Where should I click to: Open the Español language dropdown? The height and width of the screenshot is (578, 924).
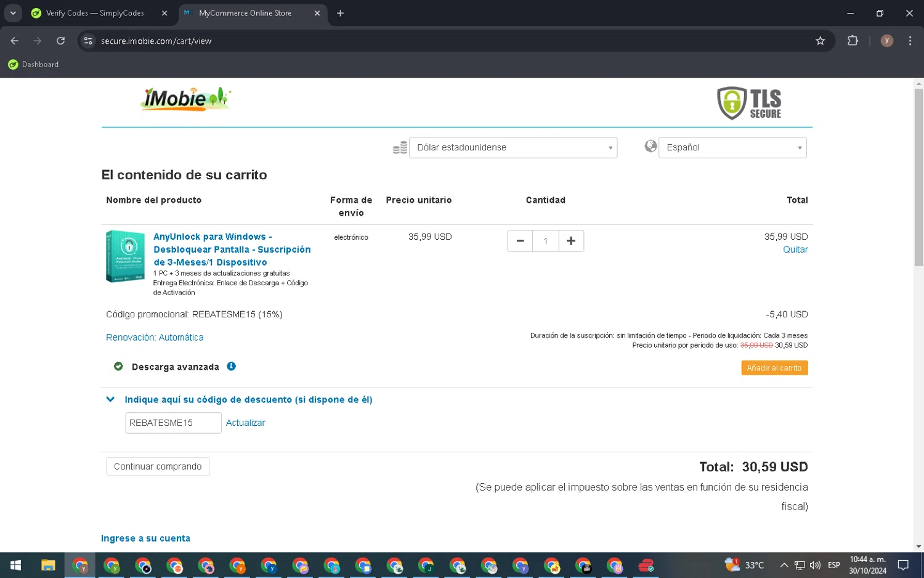(x=732, y=147)
